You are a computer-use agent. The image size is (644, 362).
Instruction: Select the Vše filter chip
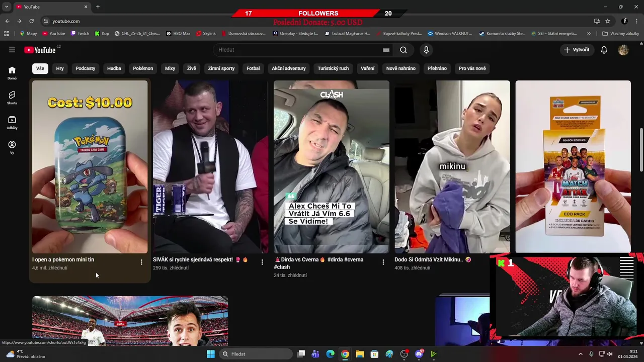click(40, 68)
